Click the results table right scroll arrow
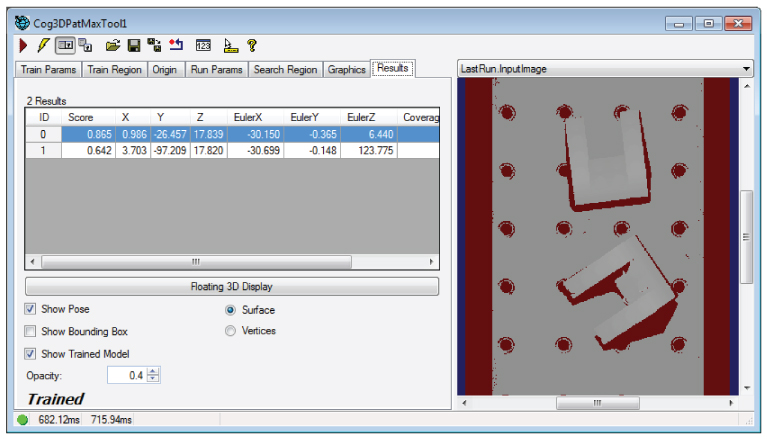 tap(432, 262)
